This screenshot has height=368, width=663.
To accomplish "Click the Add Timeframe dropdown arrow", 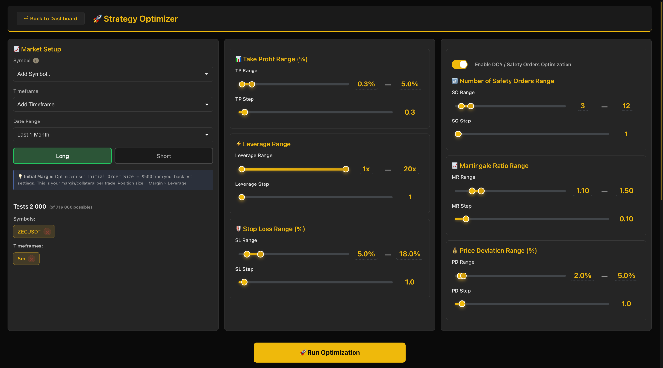I will (x=206, y=104).
